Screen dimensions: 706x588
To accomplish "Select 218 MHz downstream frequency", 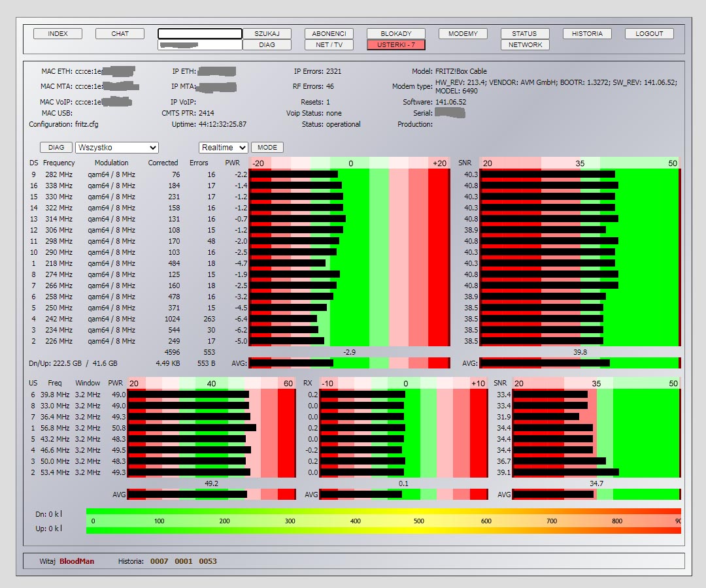I will pyautogui.click(x=59, y=263).
